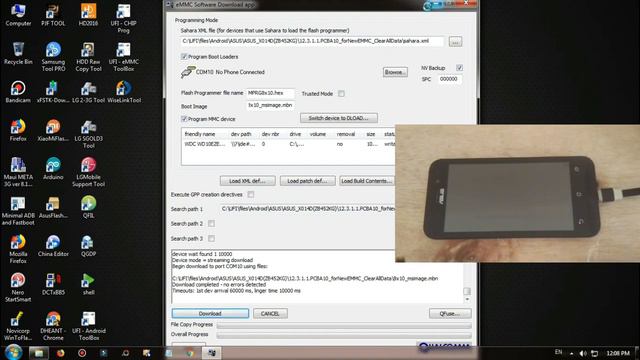Click the ellipsis browse button for Sahara XML
The height and width of the screenshot is (360, 640).
[x=456, y=42]
